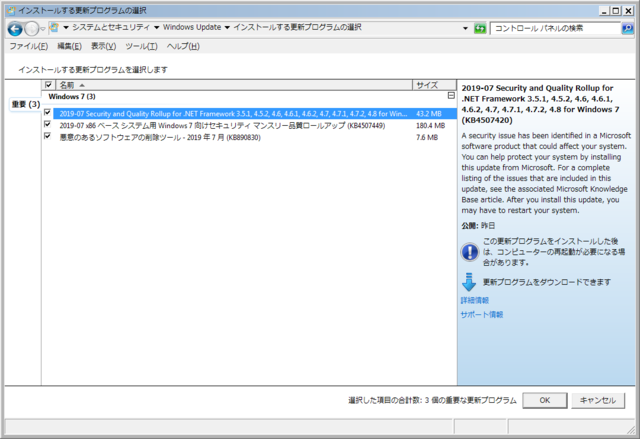Click the search magnifier icon
The height and width of the screenshot is (439, 640).
click(627, 28)
